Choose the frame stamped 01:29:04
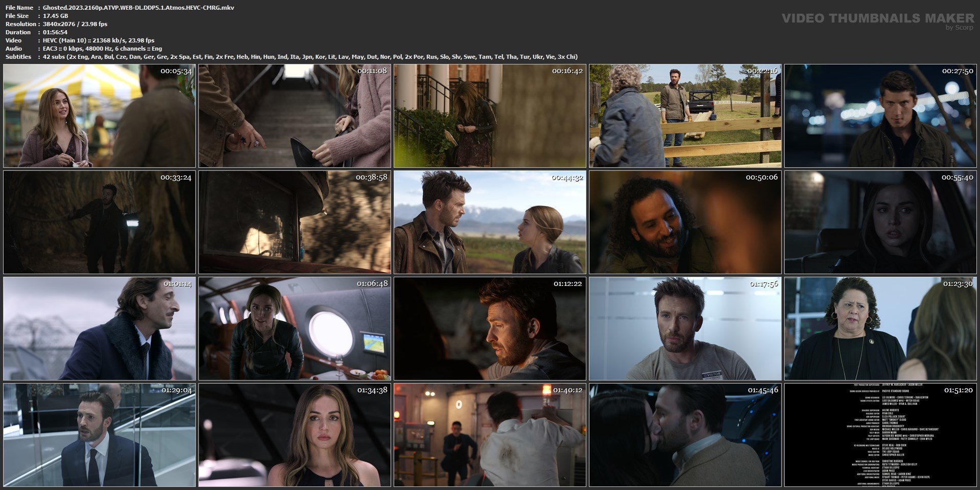980x490 pixels. (x=99, y=435)
